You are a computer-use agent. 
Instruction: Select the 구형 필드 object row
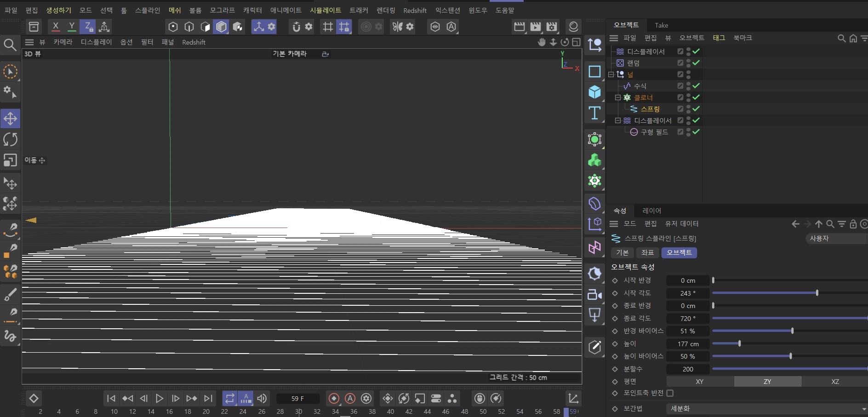(x=655, y=132)
